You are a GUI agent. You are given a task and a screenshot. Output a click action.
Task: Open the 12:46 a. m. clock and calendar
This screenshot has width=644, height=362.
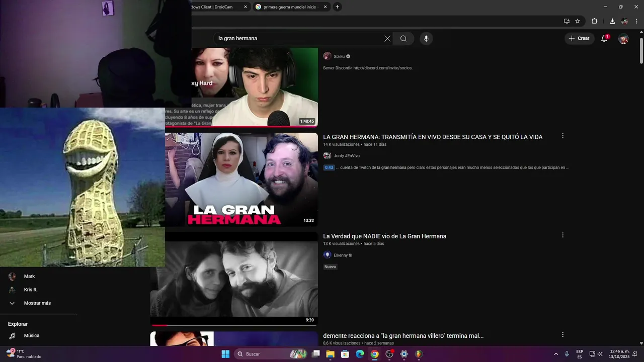click(x=619, y=354)
